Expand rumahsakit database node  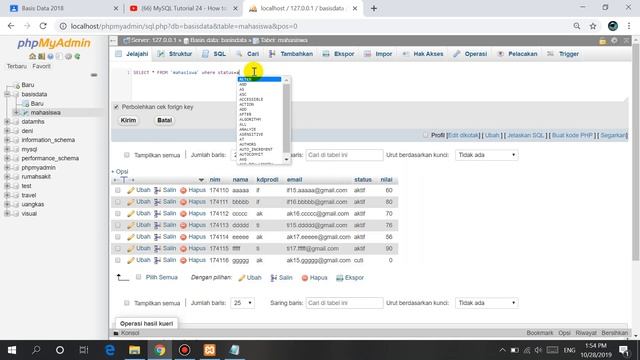click(x=7, y=177)
